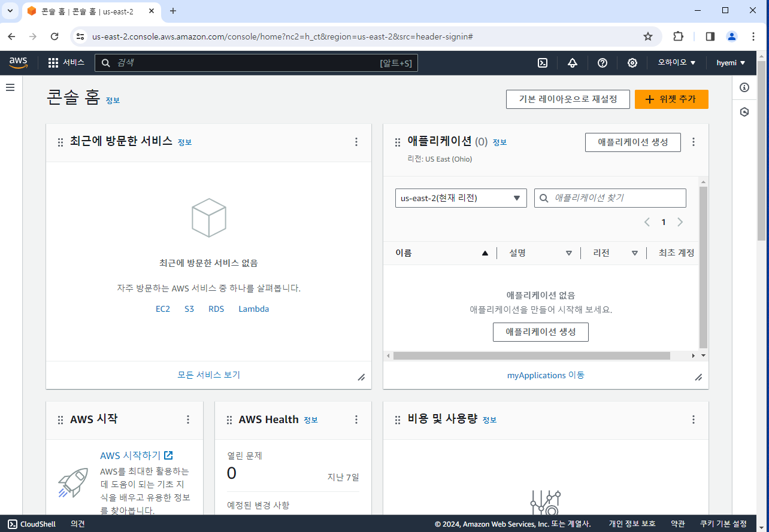This screenshot has width=769, height=532.
Task: Go to previous page in applications pagination
Action: coord(647,222)
